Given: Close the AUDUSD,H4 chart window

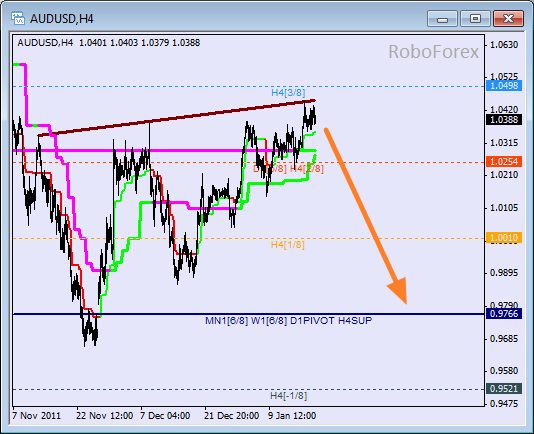Looking at the screenshot, I should click(x=508, y=18).
